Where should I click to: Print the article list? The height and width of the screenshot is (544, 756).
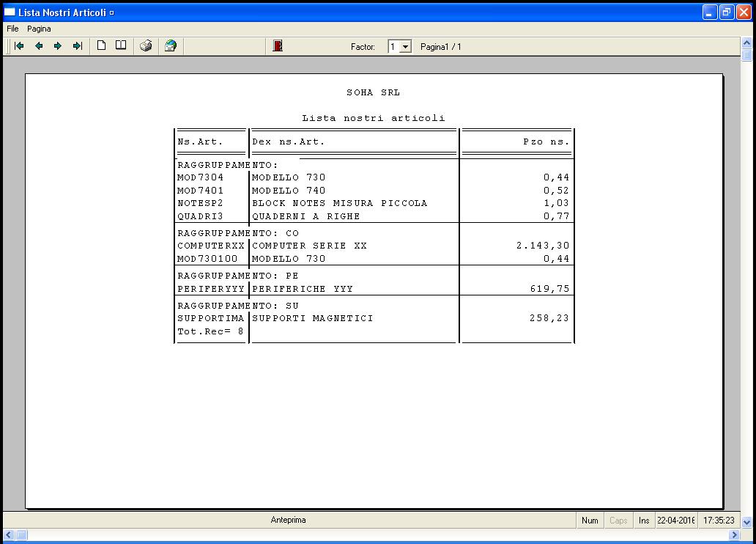click(146, 46)
